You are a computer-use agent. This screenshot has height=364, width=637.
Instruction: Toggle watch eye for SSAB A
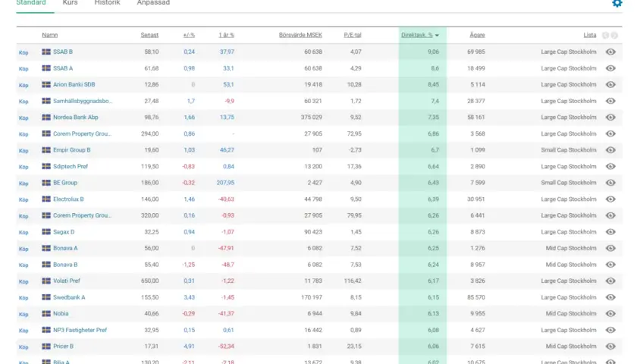tap(610, 68)
